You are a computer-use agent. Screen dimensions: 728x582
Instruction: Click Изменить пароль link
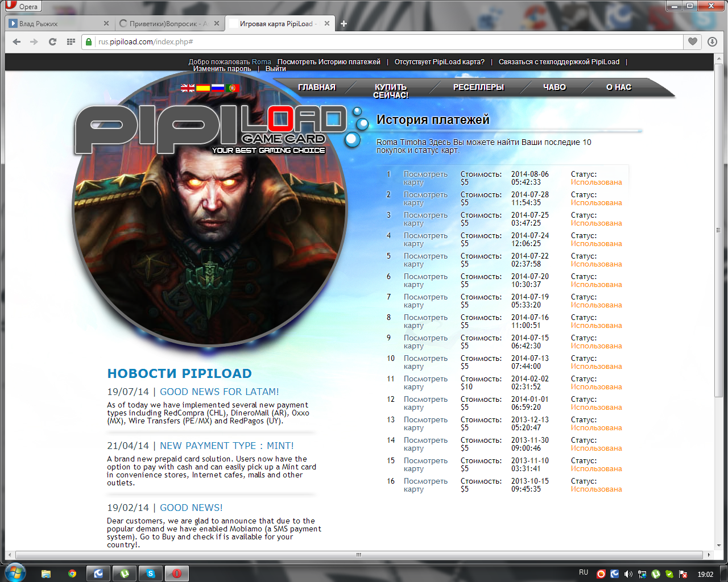(222, 69)
